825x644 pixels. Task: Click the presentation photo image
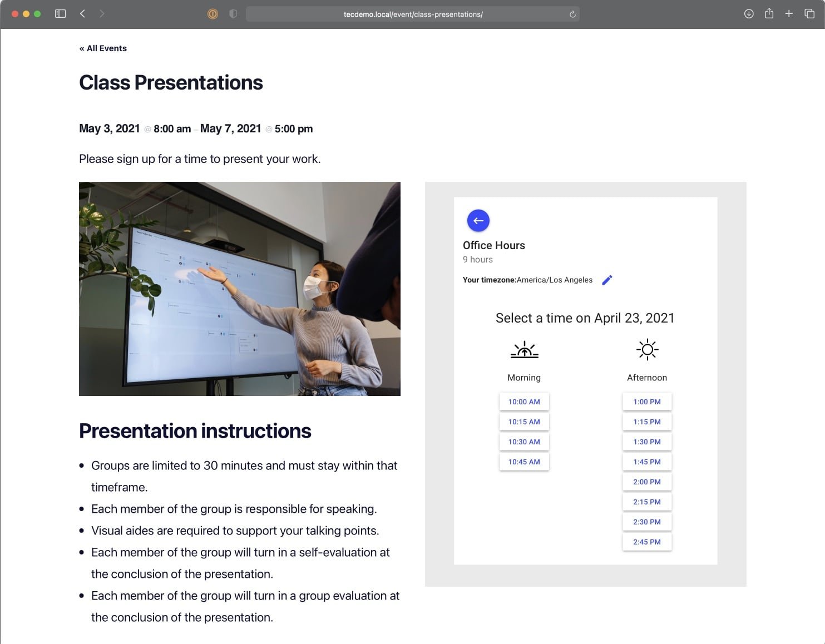click(240, 289)
